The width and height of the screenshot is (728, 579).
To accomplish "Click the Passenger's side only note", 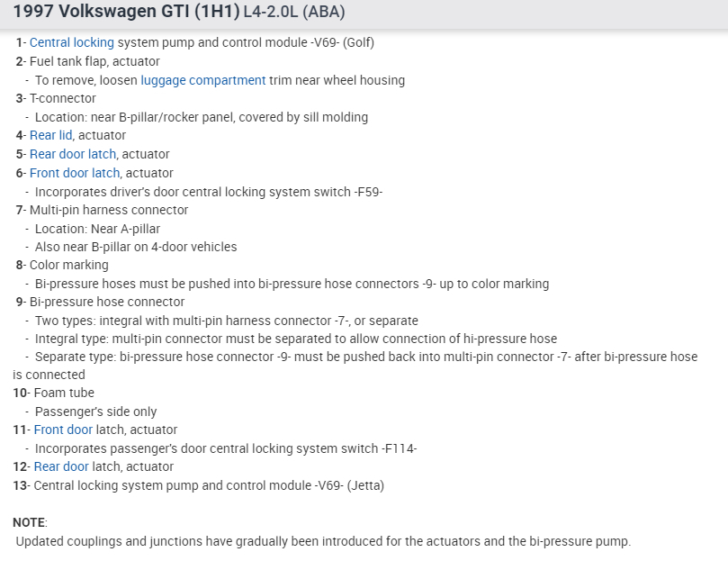I will click(x=96, y=412).
